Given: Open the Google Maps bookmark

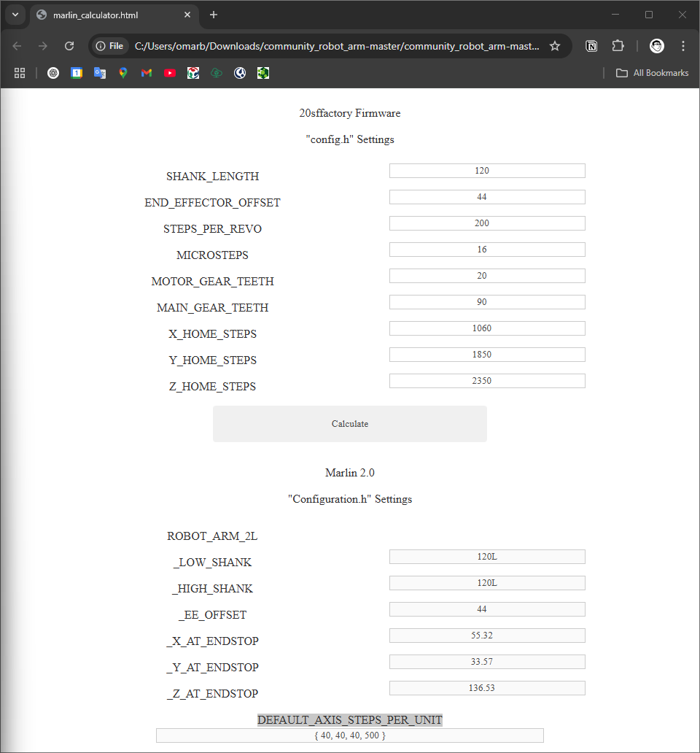Looking at the screenshot, I should pyautogui.click(x=123, y=73).
